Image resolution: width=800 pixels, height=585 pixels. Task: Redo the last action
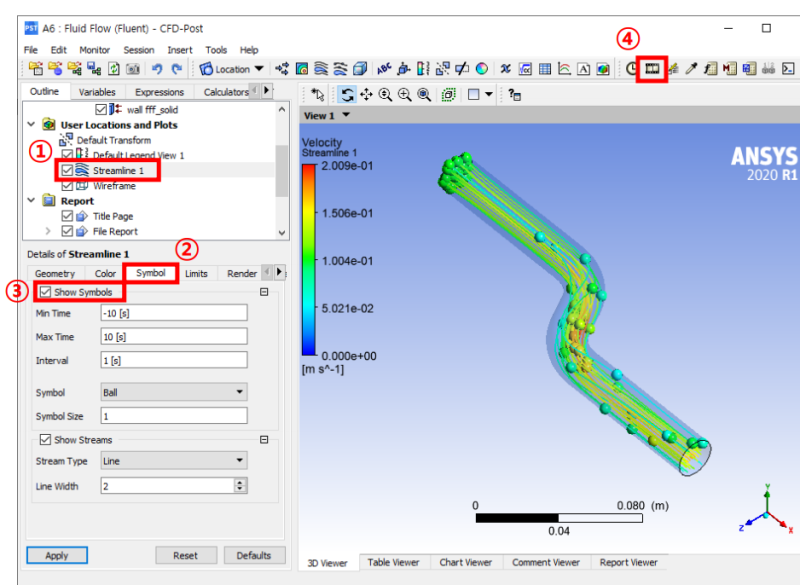click(177, 68)
